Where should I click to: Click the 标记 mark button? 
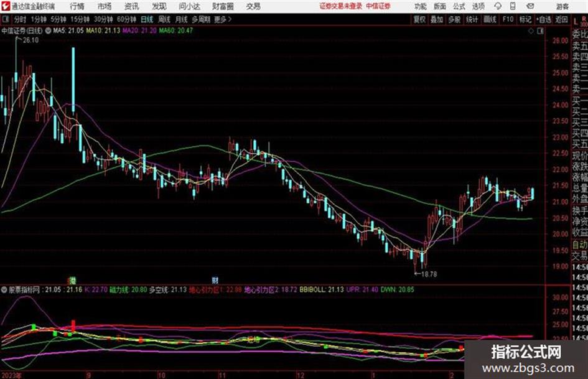525,19
